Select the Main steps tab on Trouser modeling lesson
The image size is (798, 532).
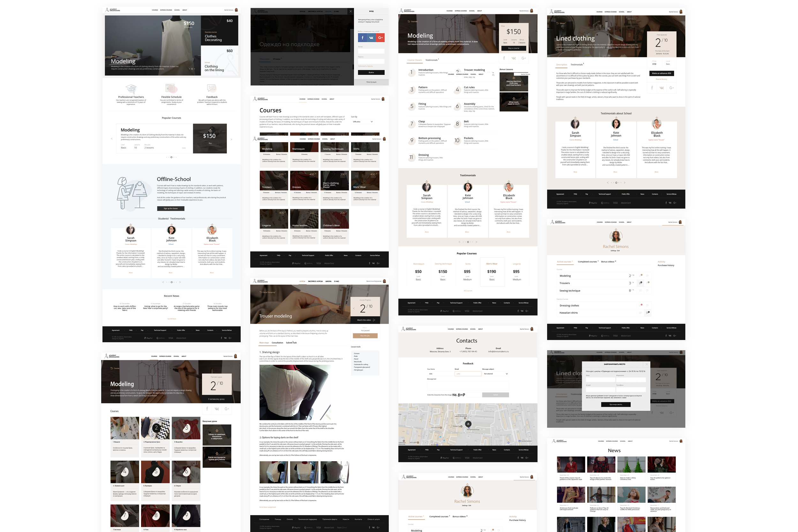[x=264, y=343]
